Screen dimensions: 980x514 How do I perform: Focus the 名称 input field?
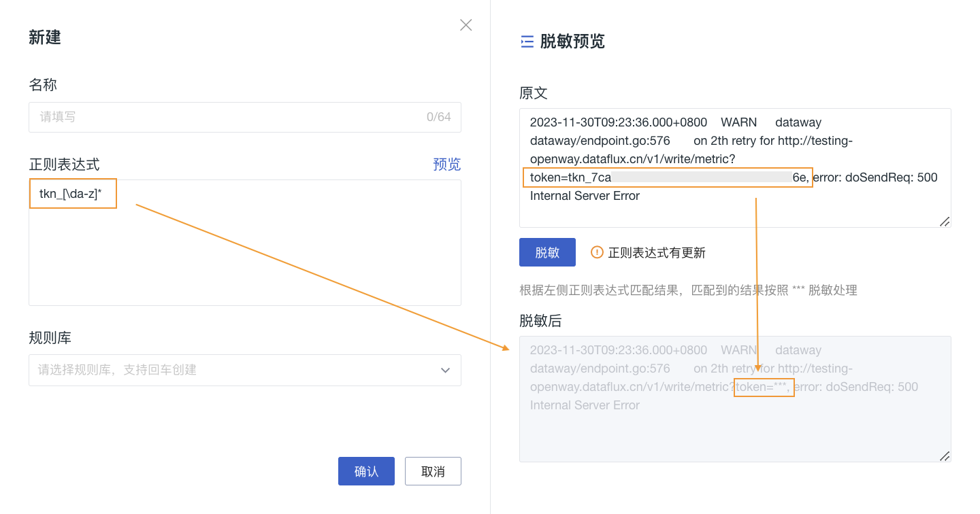(x=225, y=117)
